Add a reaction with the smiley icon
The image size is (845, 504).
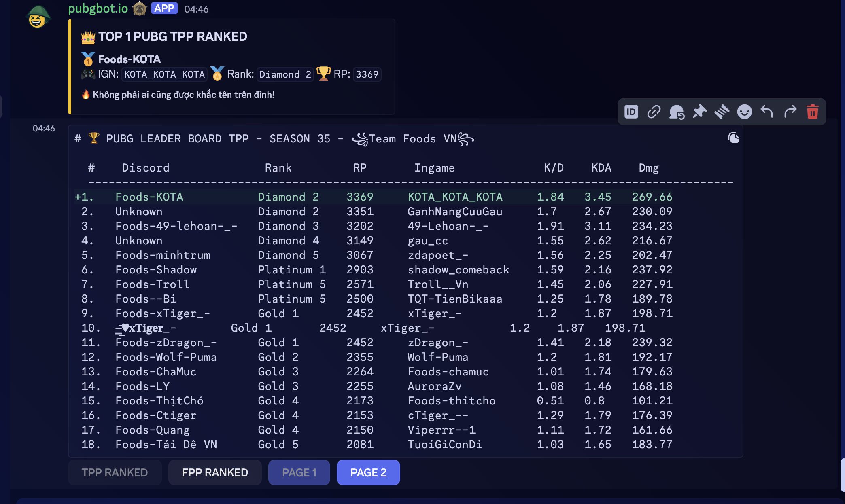(x=745, y=112)
